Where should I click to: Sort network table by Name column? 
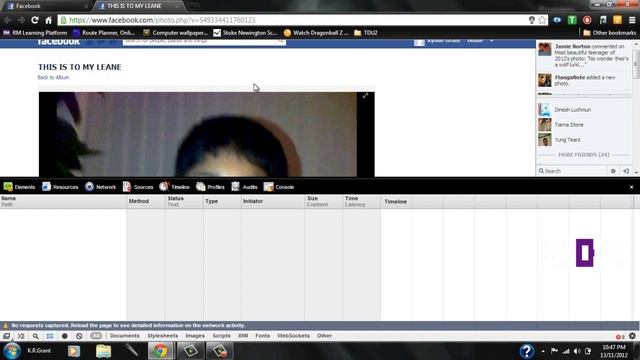coord(63,201)
